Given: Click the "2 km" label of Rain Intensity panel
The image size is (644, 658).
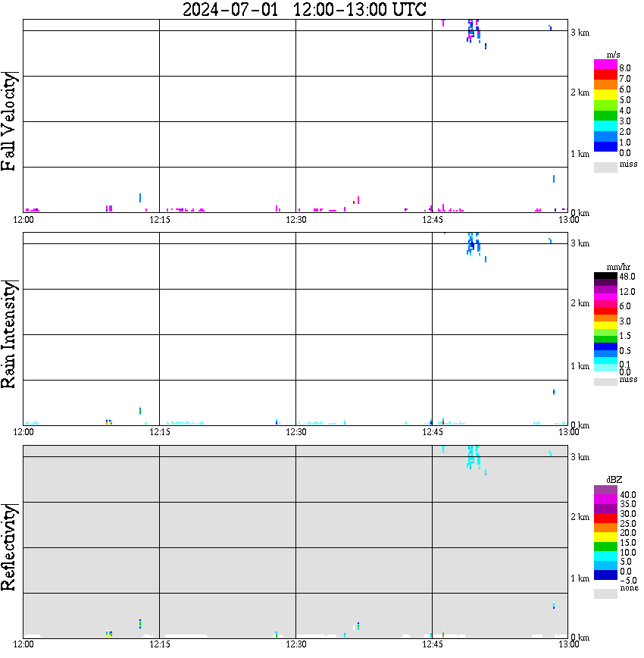Looking at the screenshot, I should 580,303.
